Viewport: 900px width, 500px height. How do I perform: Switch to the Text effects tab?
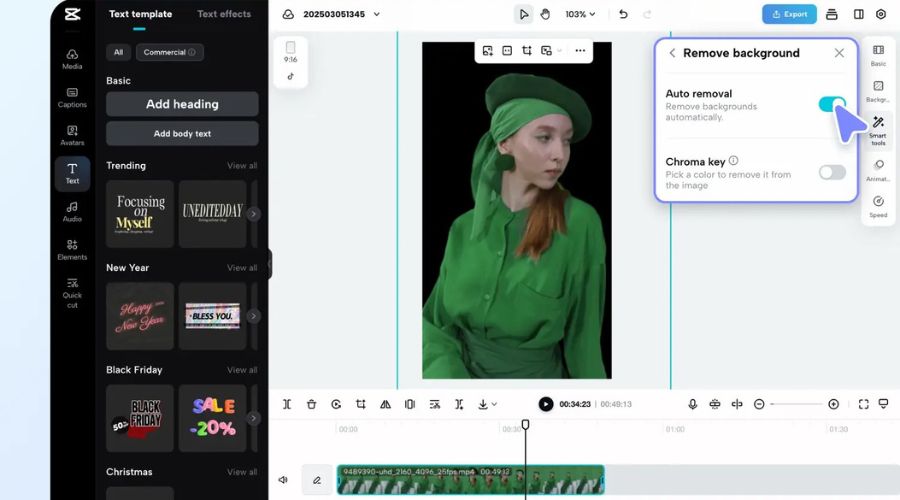point(224,14)
